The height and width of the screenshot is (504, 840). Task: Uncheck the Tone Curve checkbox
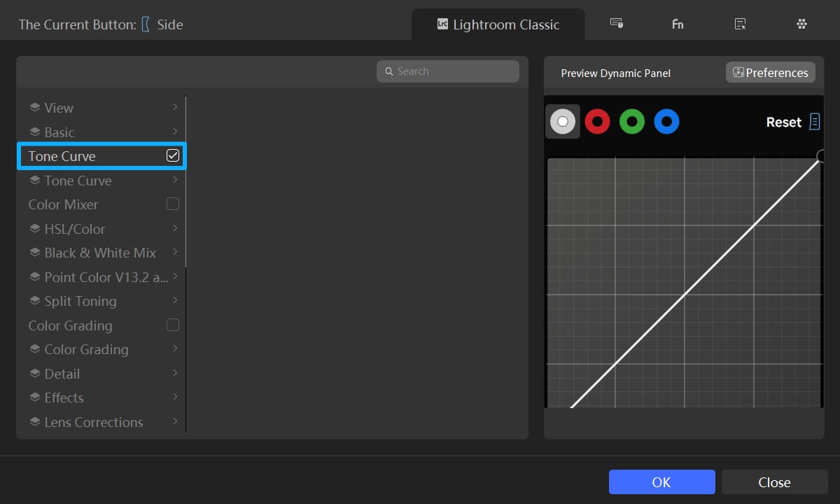click(173, 155)
